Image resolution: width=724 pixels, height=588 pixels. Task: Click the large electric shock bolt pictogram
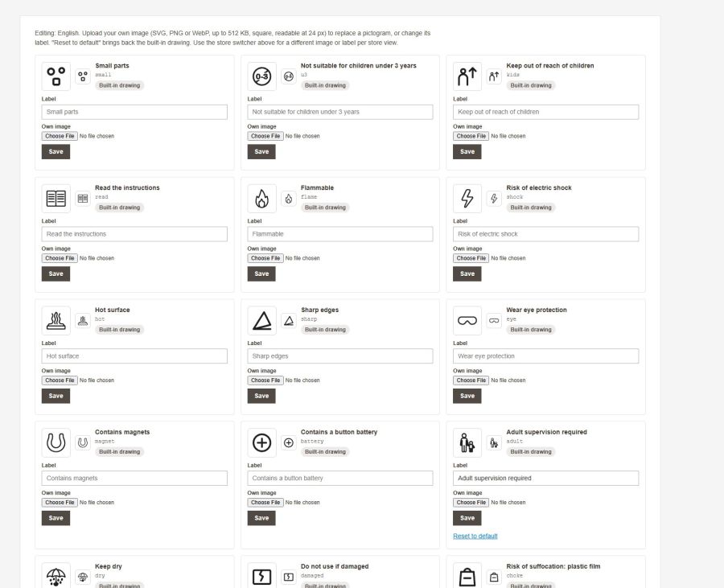click(x=467, y=199)
